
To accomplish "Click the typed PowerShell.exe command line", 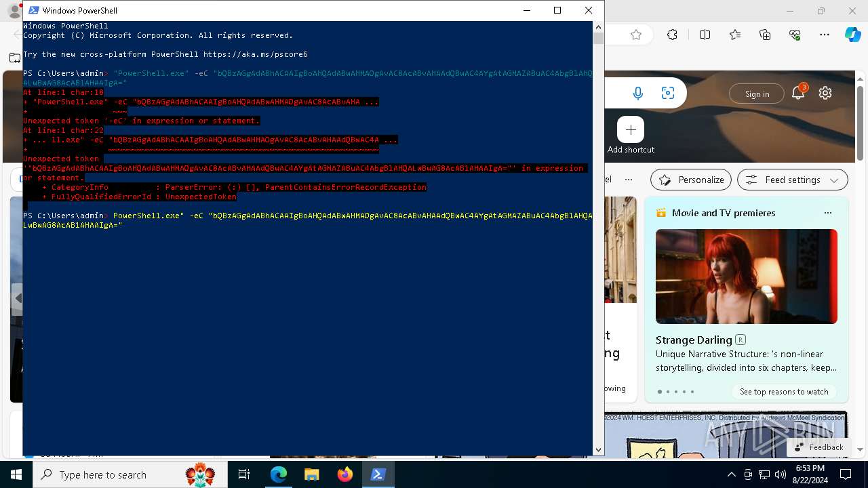I will tap(308, 220).
